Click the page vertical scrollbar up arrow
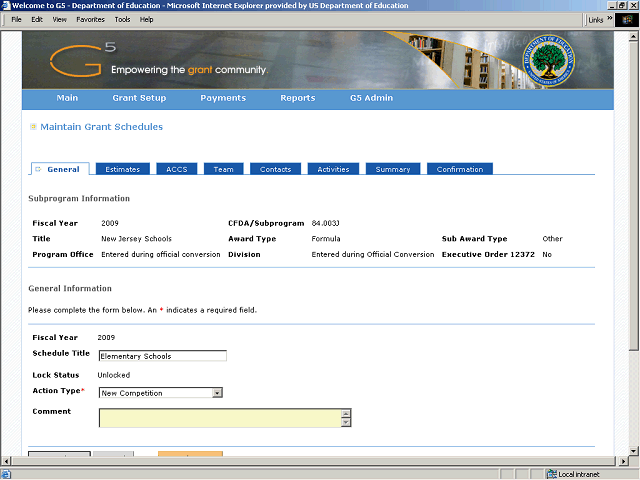Viewport: 640px width, 480px height. pos(633,36)
